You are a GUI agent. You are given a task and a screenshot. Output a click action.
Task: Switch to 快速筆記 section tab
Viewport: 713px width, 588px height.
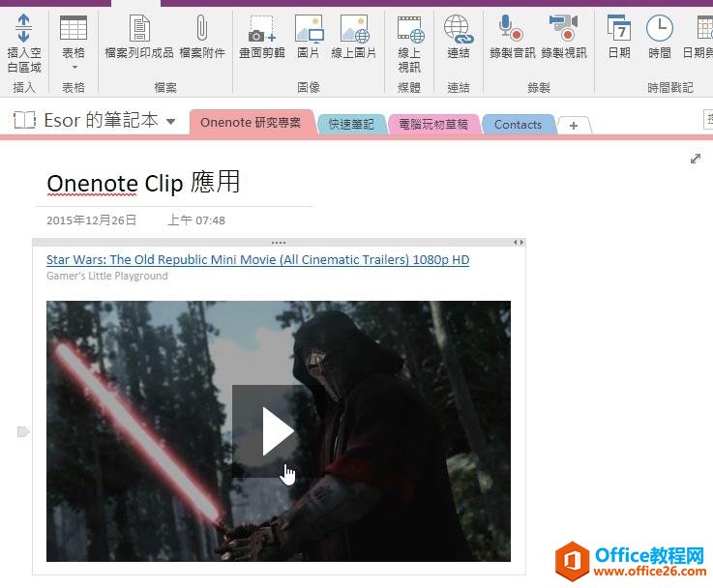pyautogui.click(x=351, y=124)
